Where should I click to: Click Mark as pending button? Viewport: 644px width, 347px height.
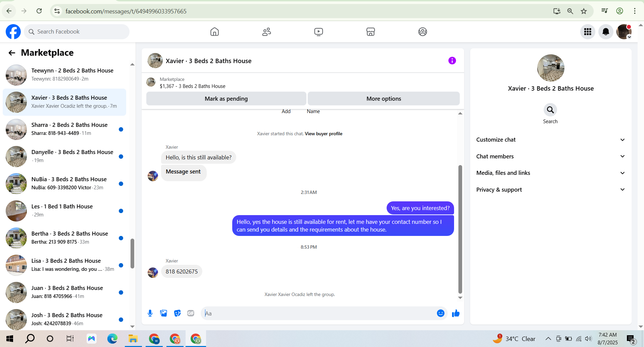[x=226, y=99]
